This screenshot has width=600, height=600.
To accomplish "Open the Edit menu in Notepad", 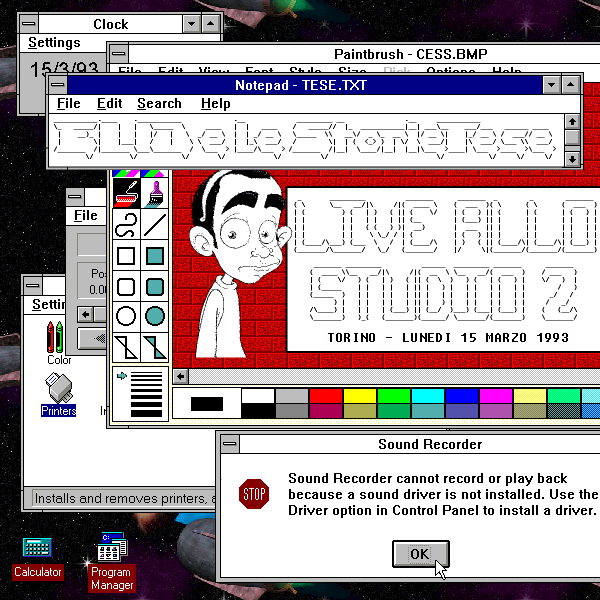I will (109, 103).
